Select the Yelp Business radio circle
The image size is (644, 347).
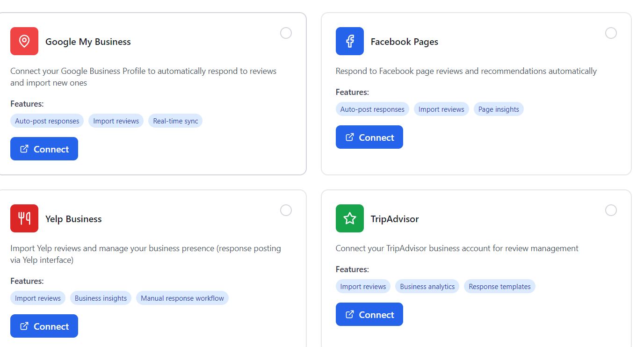(286, 210)
